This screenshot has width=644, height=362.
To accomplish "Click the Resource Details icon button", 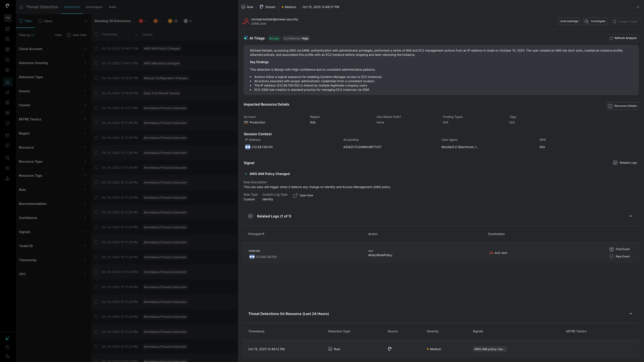I will click(610, 106).
